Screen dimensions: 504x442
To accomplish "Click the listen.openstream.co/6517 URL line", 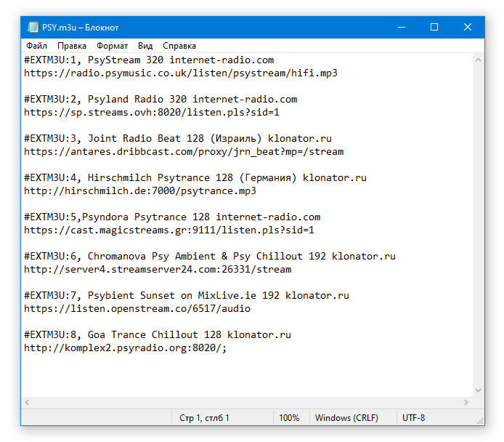I will click(x=137, y=308).
